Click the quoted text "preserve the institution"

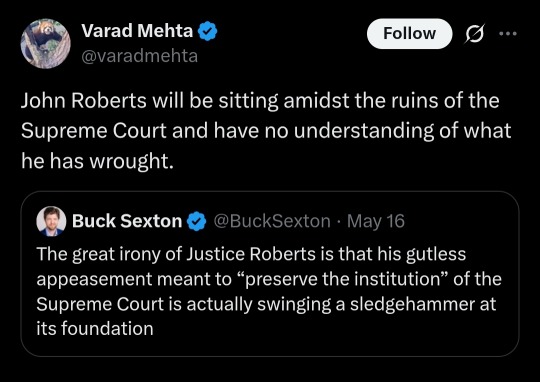[x=343, y=279]
